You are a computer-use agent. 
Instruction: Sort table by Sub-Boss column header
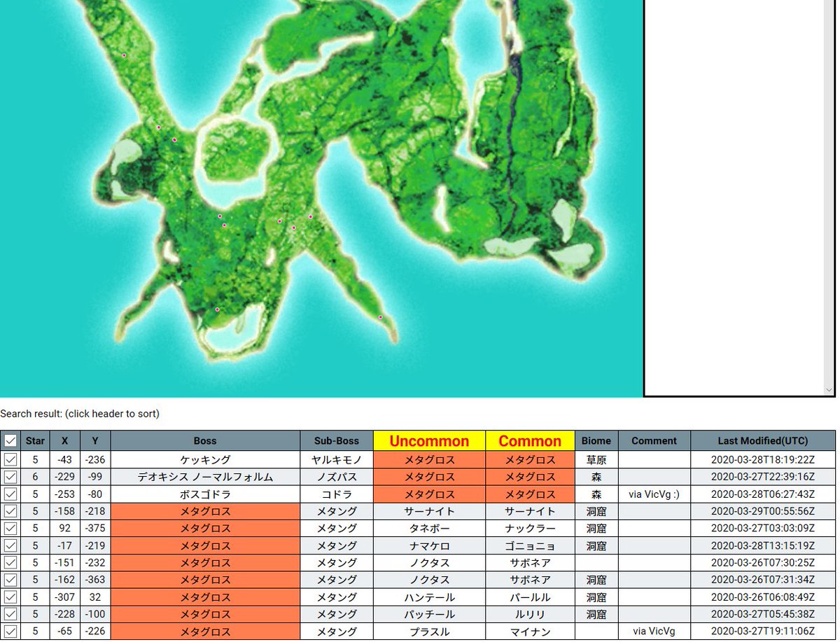point(337,441)
